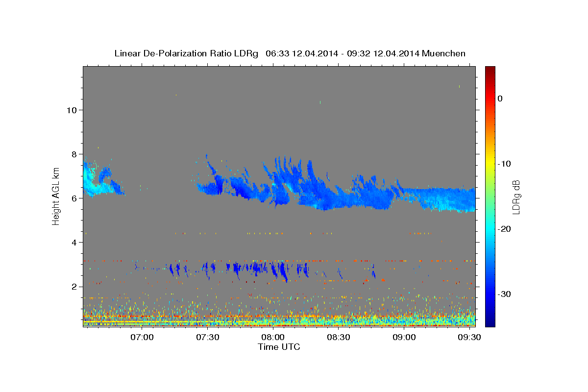Click the "Time UTC" axis label

click(279, 347)
